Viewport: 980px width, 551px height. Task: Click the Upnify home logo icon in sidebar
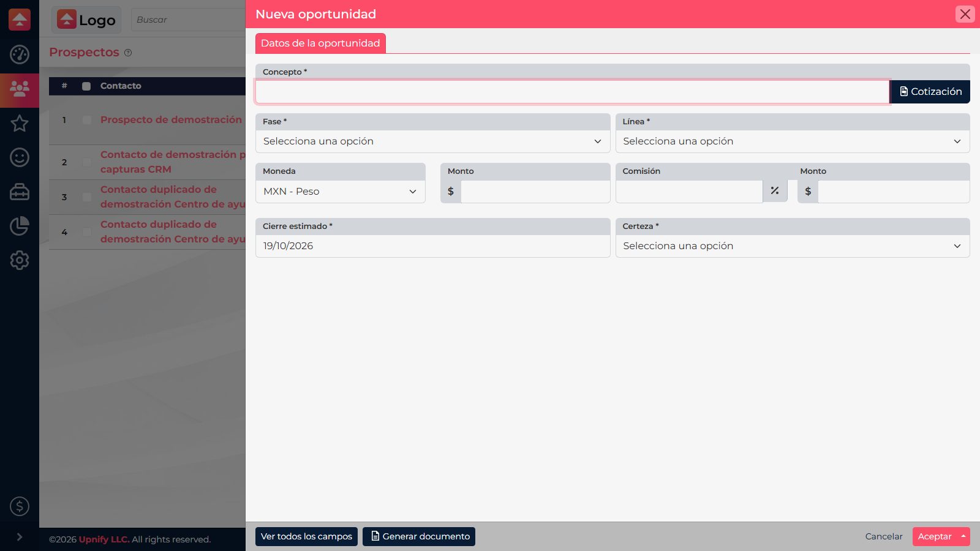coord(20,20)
